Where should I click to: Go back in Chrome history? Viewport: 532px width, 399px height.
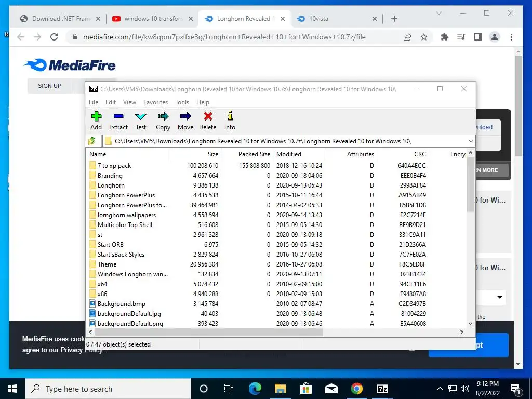[21, 37]
